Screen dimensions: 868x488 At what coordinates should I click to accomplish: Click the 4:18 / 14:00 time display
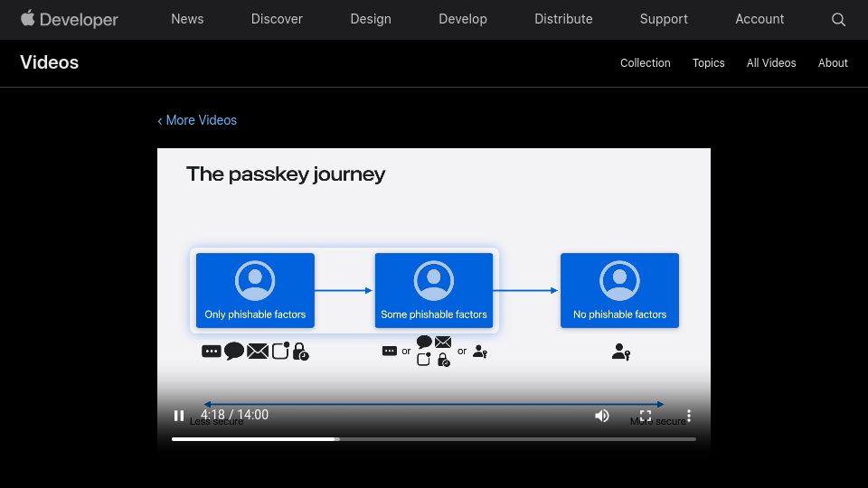[x=234, y=415]
